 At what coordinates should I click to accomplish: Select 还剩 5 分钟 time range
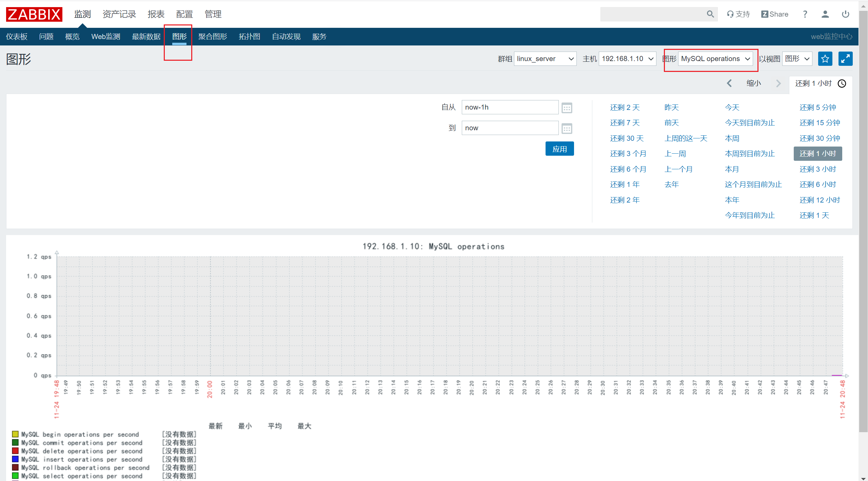(818, 108)
